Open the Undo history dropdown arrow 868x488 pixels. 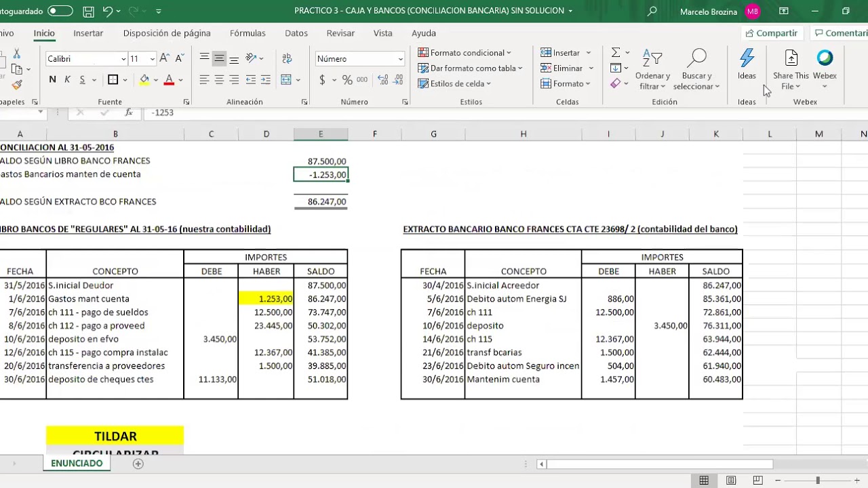tap(119, 11)
